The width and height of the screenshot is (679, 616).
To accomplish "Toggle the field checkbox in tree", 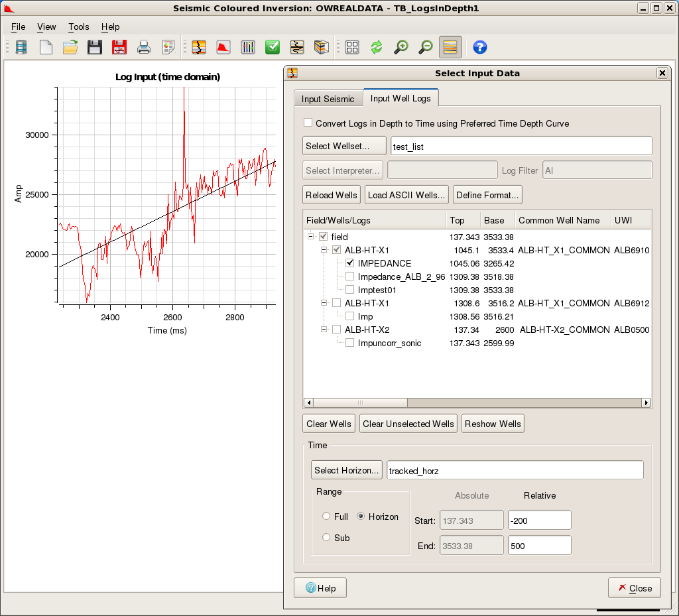I will pyautogui.click(x=324, y=237).
